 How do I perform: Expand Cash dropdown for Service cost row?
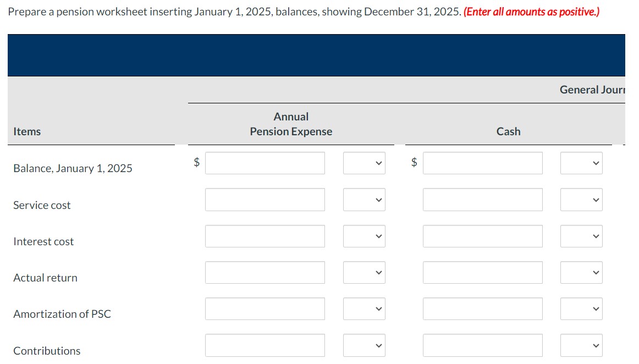pyautogui.click(x=581, y=200)
